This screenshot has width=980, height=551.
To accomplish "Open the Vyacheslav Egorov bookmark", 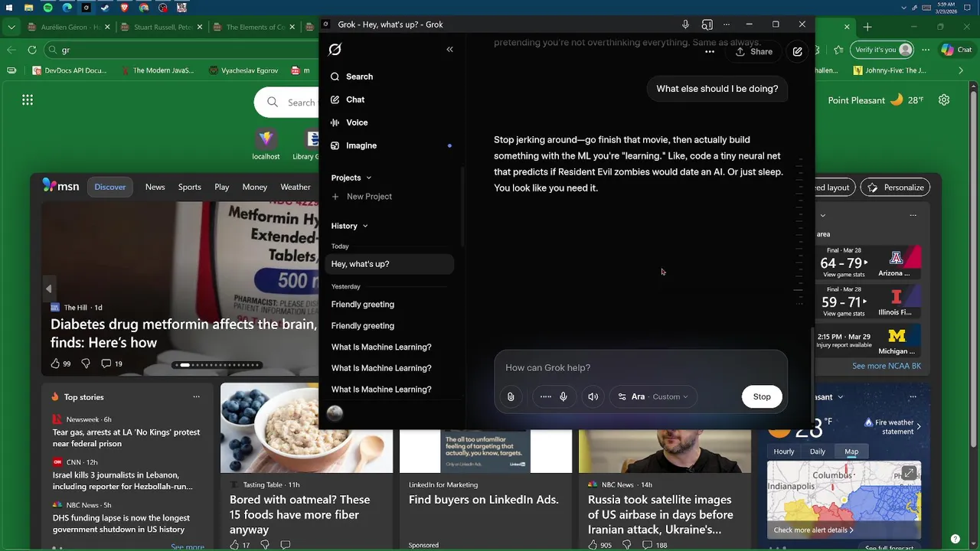I will 243,70.
